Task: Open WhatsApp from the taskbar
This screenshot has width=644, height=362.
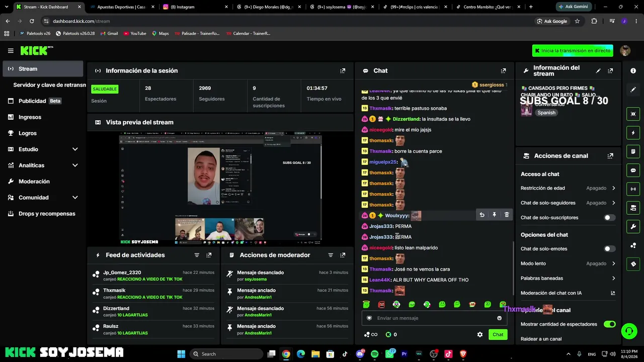Action: (x=389, y=354)
